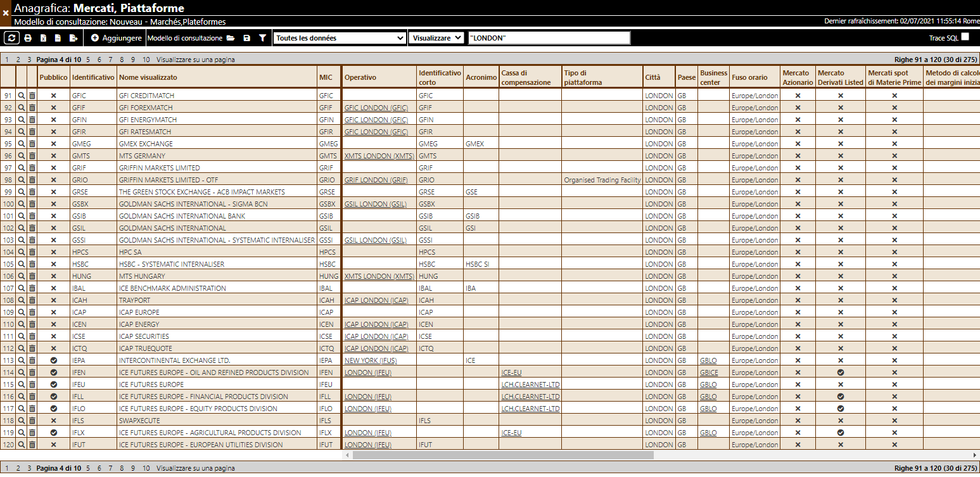This screenshot has height=477, width=980.
Task: Open LONDON (IFEU) link in IFLX row
Action: tap(368, 433)
